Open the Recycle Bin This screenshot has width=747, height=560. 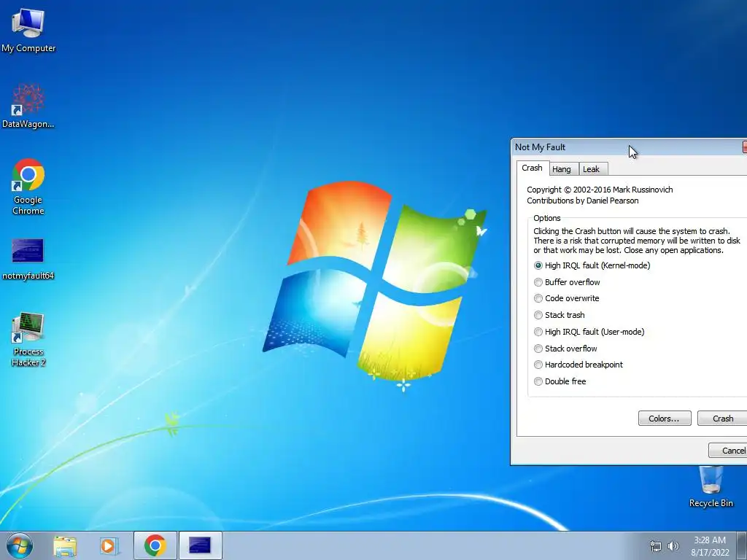click(711, 487)
